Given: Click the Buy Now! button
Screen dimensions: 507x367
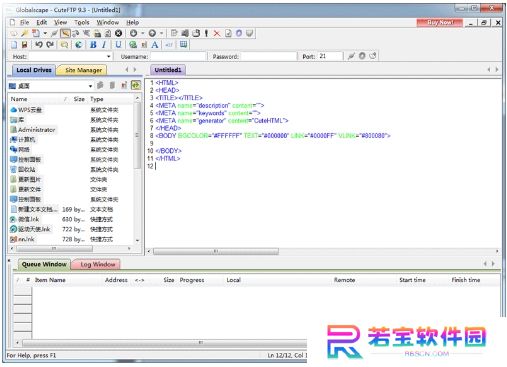Looking at the screenshot, I should (x=440, y=22).
